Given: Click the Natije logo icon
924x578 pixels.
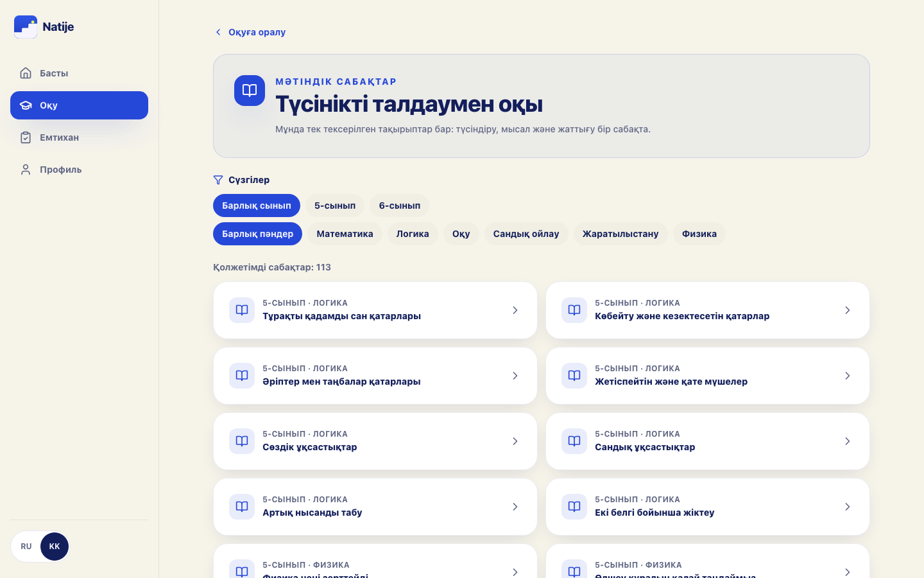Looking at the screenshot, I should point(26,27).
